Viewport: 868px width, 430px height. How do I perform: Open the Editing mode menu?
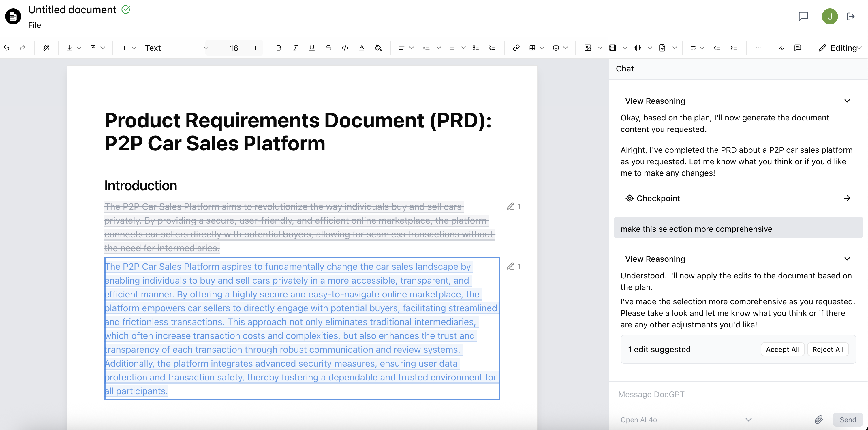pos(840,48)
